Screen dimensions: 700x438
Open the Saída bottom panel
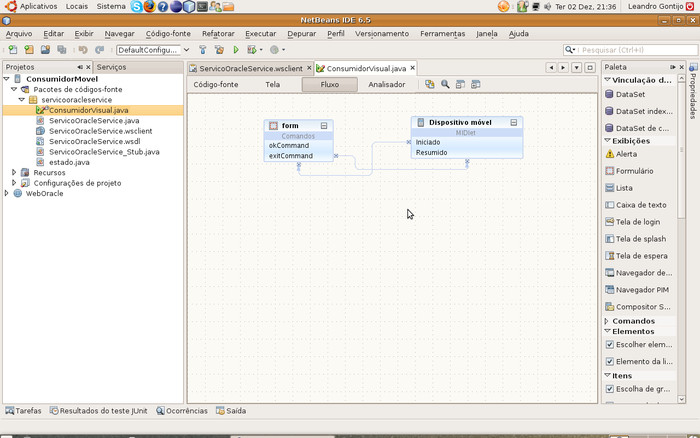(x=231, y=411)
